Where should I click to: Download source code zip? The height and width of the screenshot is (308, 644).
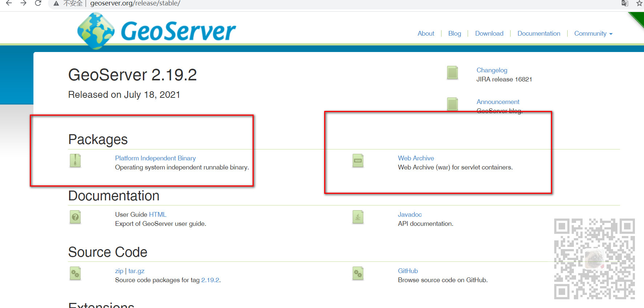point(119,271)
